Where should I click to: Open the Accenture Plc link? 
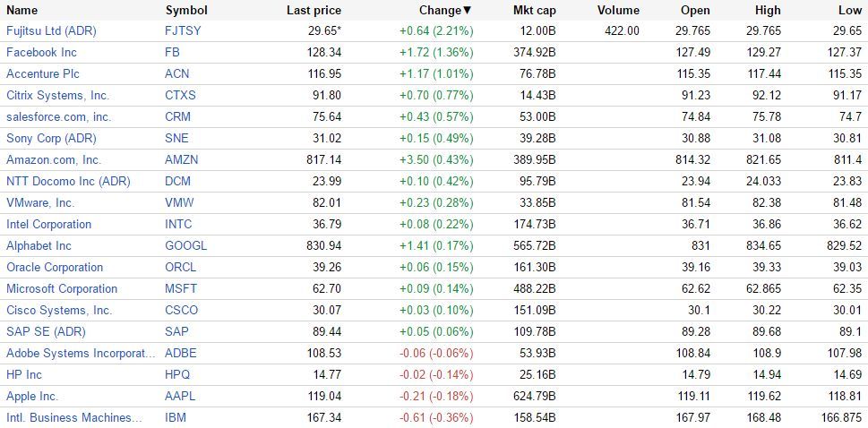point(43,73)
